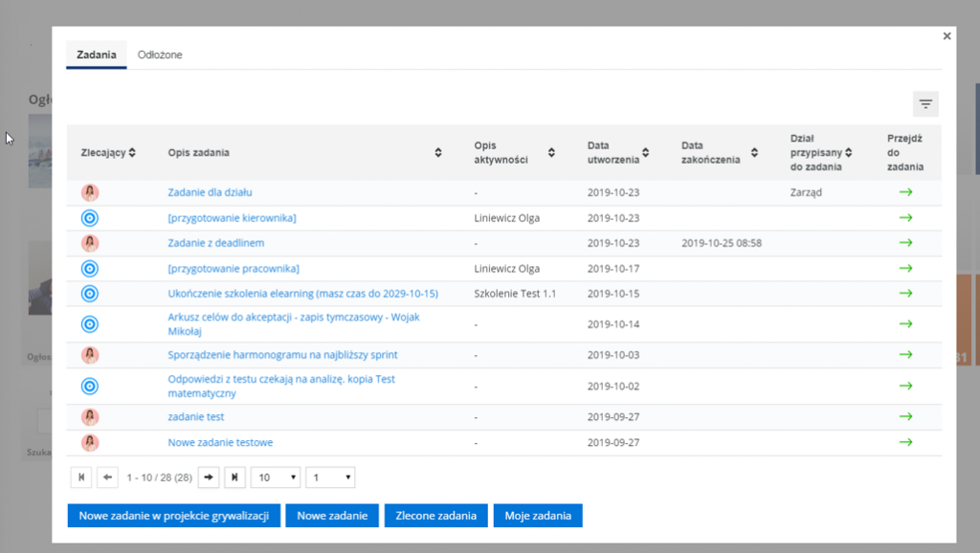Sort table by Opis aktywności column arrows
The height and width of the screenshot is (553, 980).
pyautogui.click(x=551, y=152)
